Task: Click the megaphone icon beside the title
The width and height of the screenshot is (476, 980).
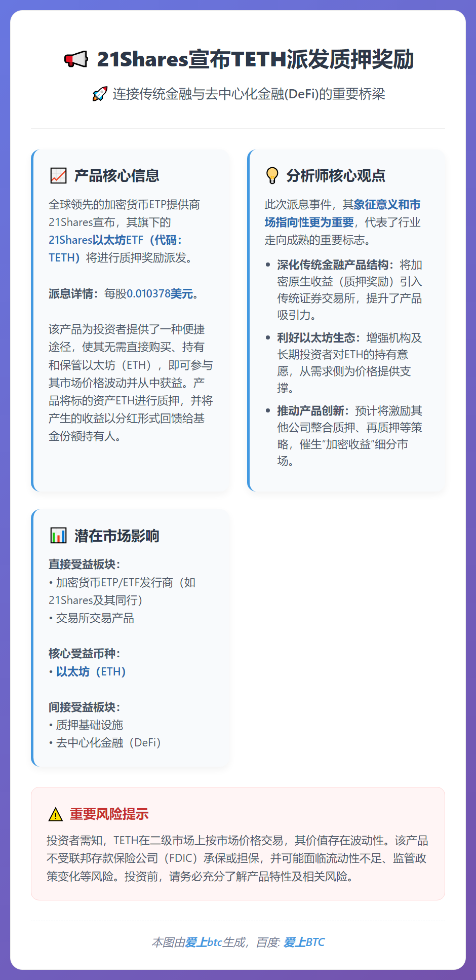Action: [76, 60]
